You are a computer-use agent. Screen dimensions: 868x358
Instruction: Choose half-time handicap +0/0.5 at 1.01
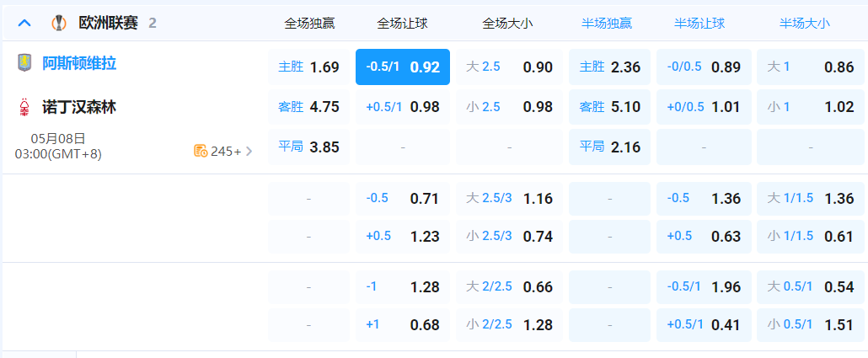pyautogui.click(x=705, y=107)
